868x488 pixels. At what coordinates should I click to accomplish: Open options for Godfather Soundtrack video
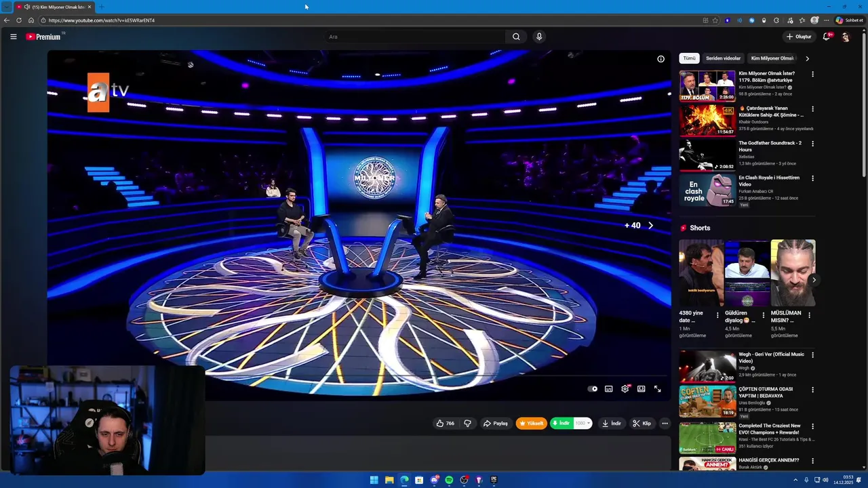pyautogui.click(x=812, y=144)
